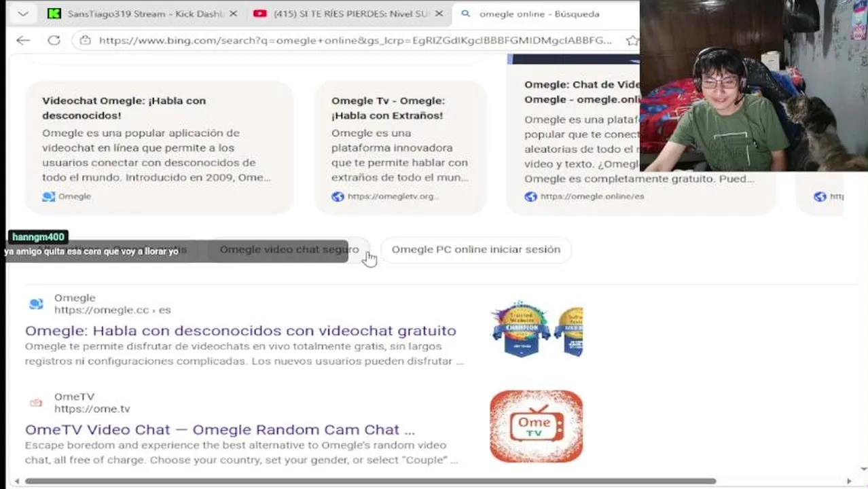Click the Omegle source icon in first card

coord(49,196)
